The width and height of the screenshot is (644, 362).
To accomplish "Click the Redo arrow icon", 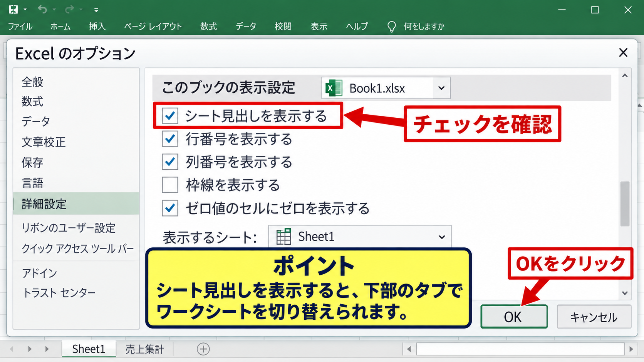I will 69,9.
